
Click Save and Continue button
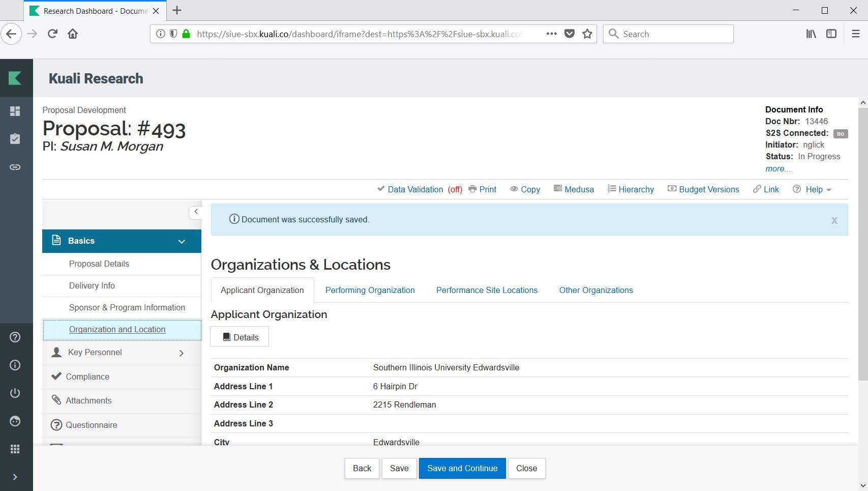click(x=462, y=468)
